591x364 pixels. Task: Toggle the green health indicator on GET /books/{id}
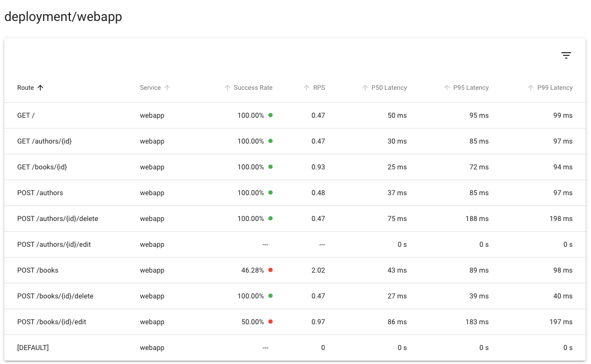tap(270, 167)
